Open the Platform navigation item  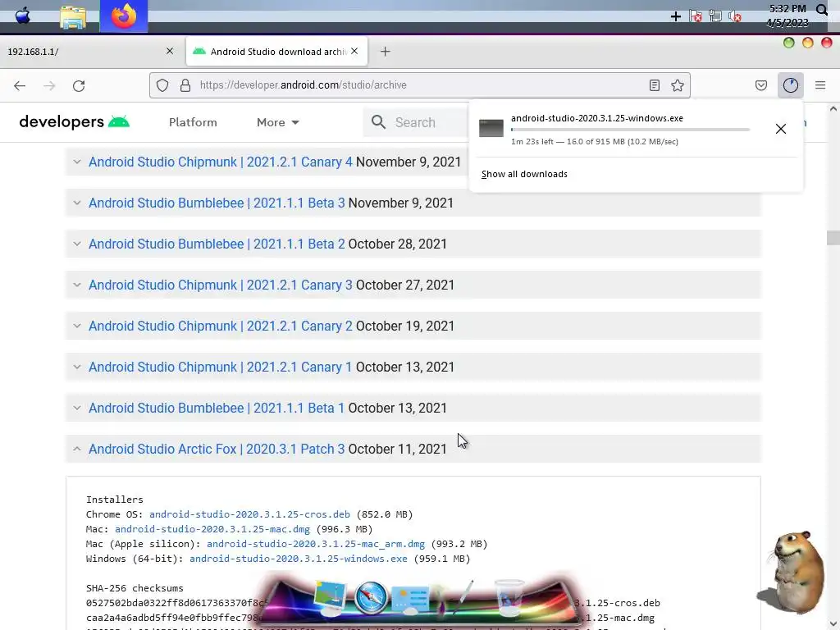tap(193, 122)
